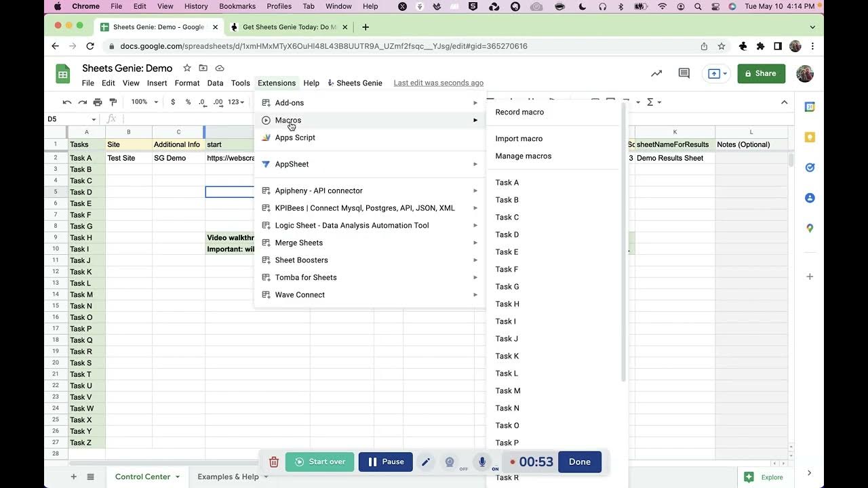The image size is (868, 488).
Task: Open activity trend icon near Share
Action: coord(656,73)
